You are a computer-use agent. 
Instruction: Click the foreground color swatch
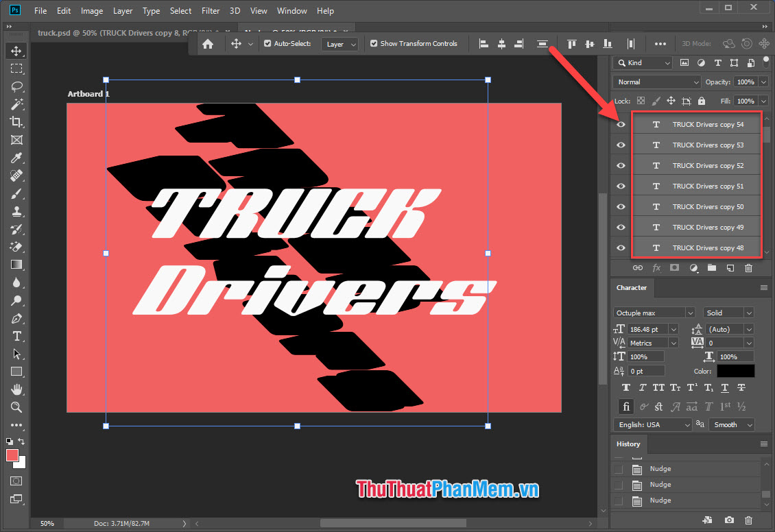pos(12,455)
